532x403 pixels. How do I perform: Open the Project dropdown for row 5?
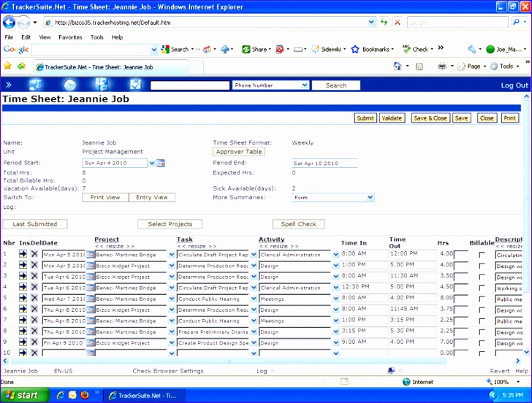point(171,299)
